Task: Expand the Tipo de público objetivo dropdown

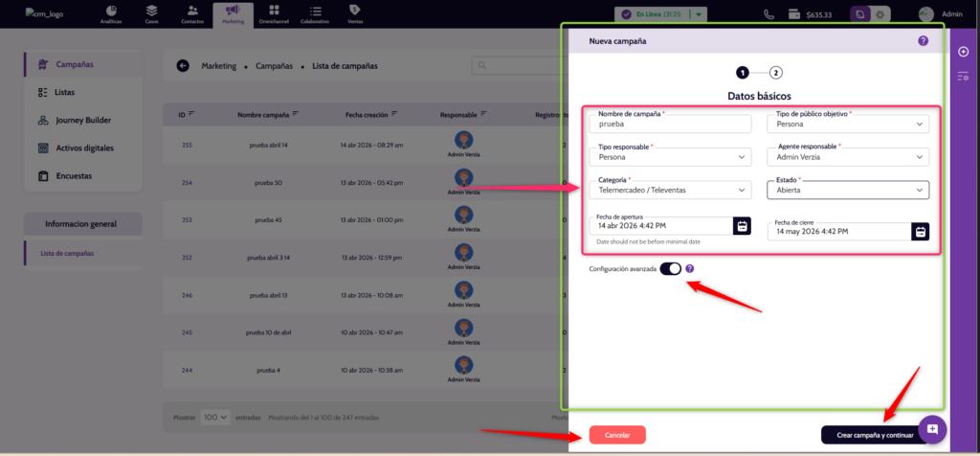Action: 848,124
